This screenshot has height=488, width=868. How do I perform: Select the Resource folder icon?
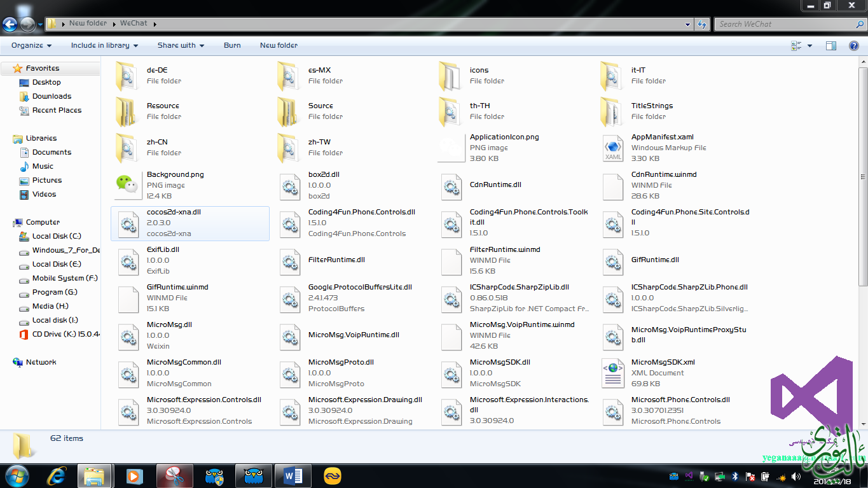pyautogui.click(x=126, y=111)
